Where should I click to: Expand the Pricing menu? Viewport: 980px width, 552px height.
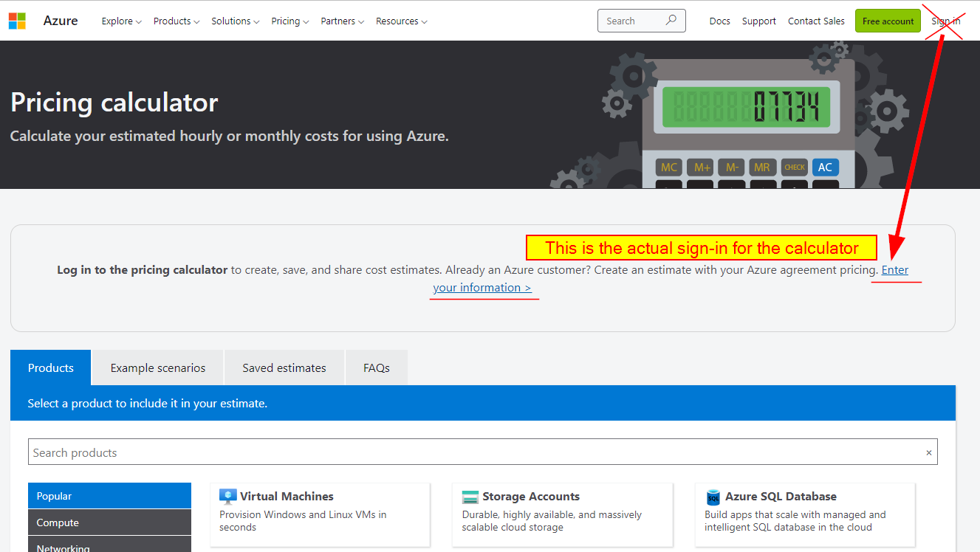coord(290,21)
